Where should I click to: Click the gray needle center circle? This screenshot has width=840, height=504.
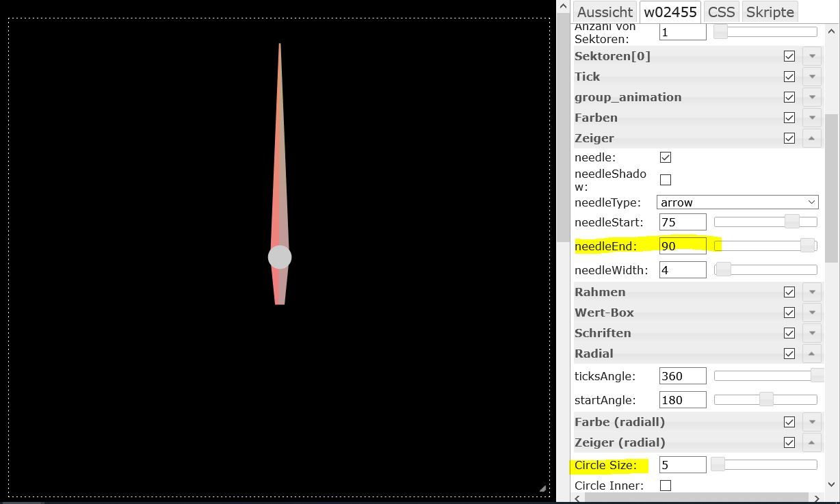[x=280, y=257]
